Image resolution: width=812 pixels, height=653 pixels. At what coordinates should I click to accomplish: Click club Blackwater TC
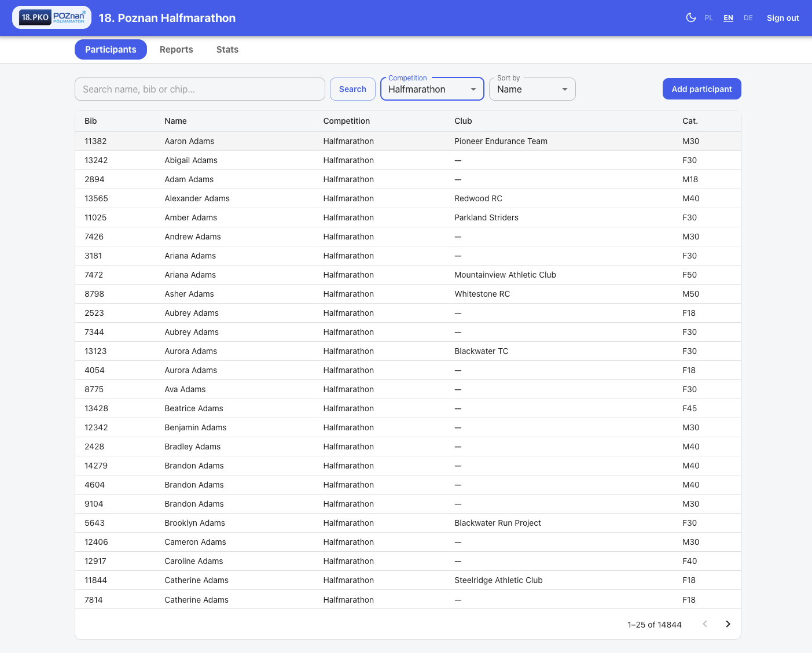click(x=482, y=351)
